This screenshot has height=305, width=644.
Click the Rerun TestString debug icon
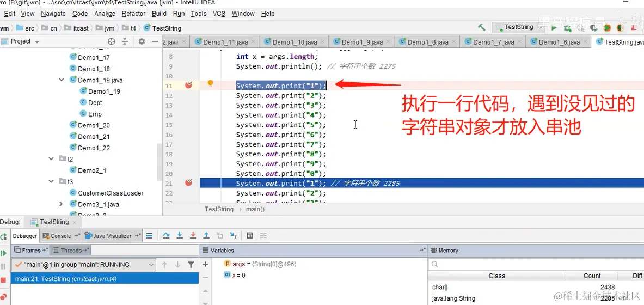click(x=3, y=237)
